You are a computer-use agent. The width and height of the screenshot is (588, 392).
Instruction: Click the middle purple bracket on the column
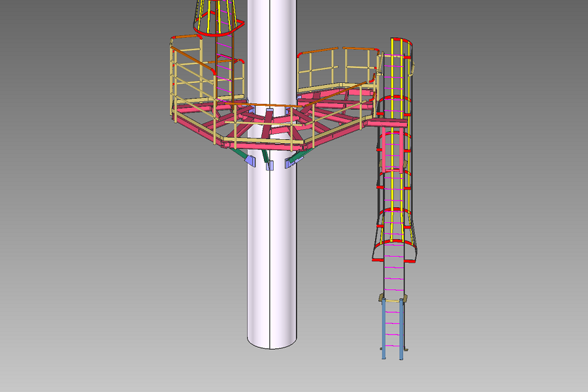[269, 165]
